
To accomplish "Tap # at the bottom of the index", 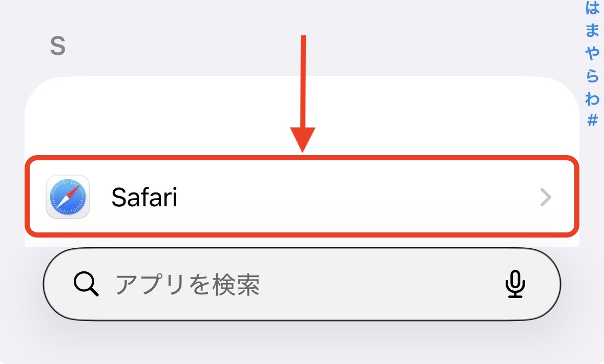I will (x=592, y=119).
